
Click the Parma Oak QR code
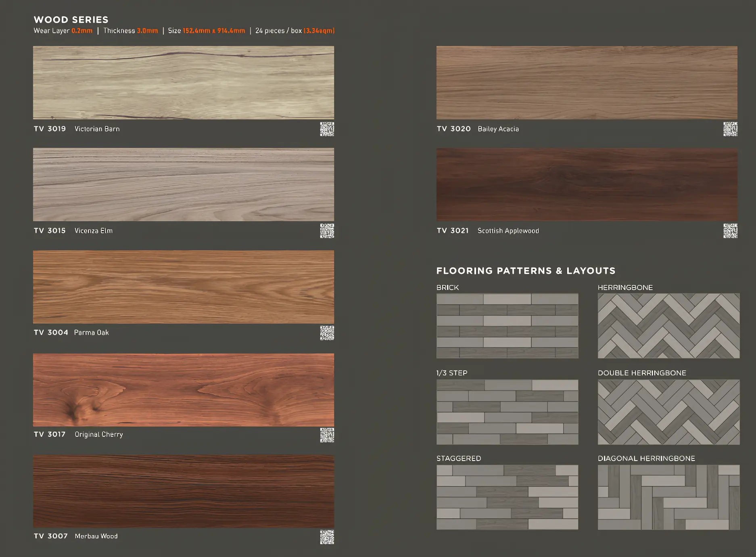click(x=327, y=333)
